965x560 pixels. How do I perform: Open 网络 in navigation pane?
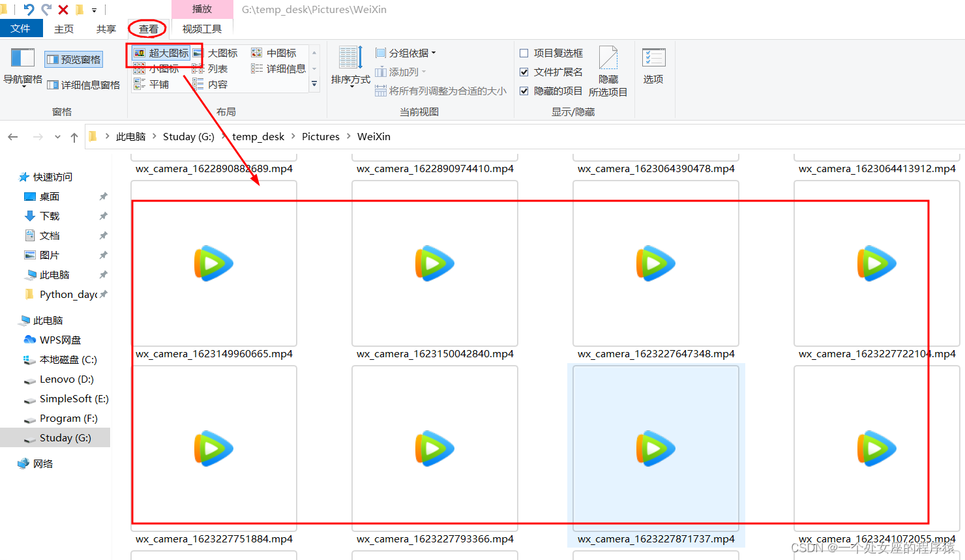[36, 464]
